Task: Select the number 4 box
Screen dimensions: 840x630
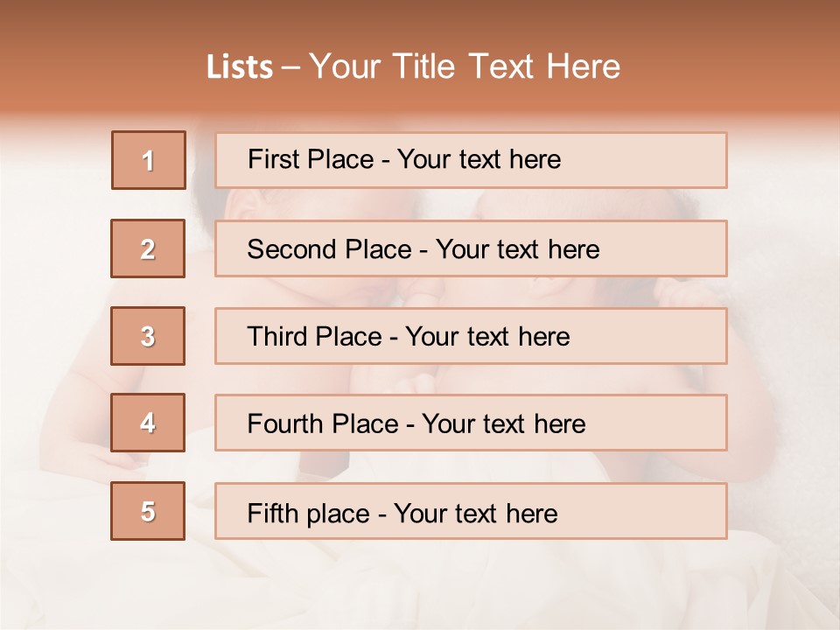Action: [148, 423]
